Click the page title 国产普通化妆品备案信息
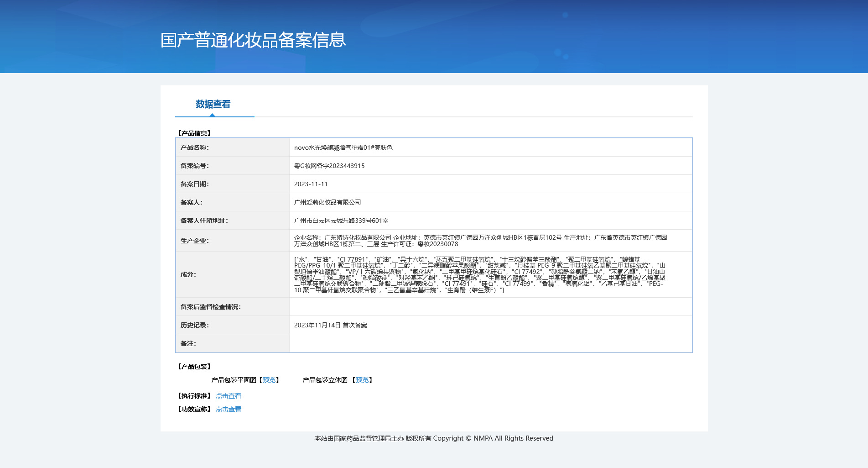868x468 pixels. coord(253,40)
